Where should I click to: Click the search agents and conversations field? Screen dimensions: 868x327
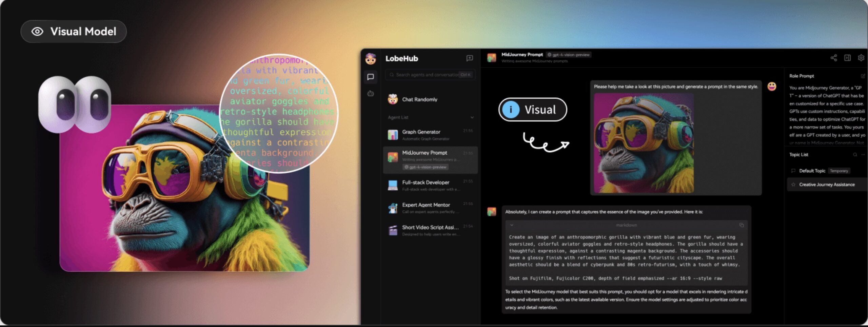(x=430, y=75)
